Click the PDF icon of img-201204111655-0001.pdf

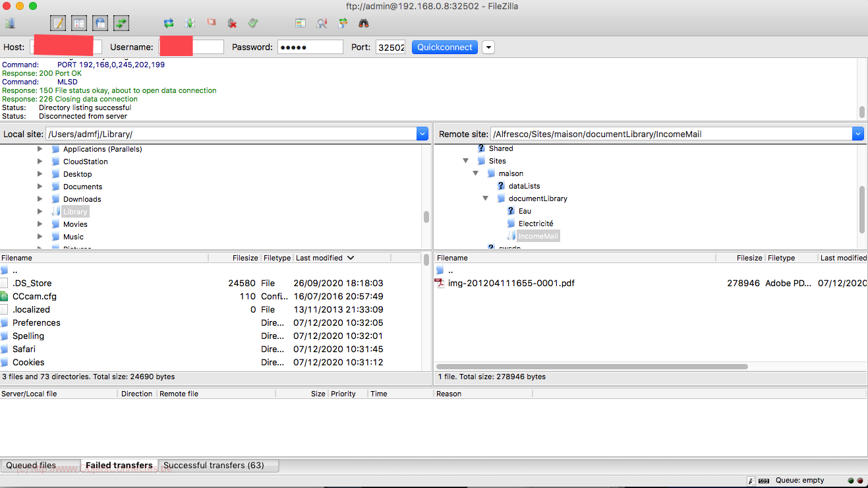click(x=440, y=283)
